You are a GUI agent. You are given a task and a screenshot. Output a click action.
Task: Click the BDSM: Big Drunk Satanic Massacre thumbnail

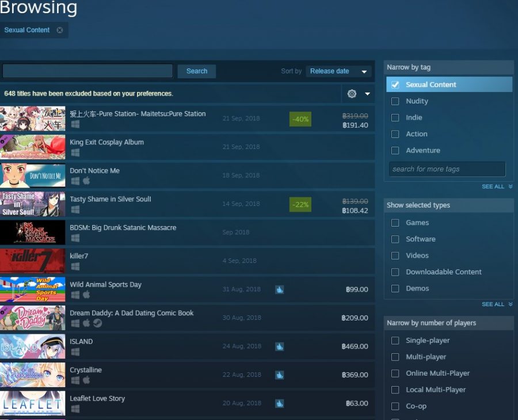click(33, 232)
